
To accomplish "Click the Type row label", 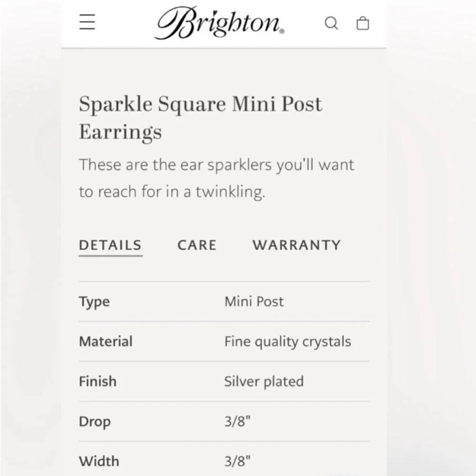I will click(94, 302).
